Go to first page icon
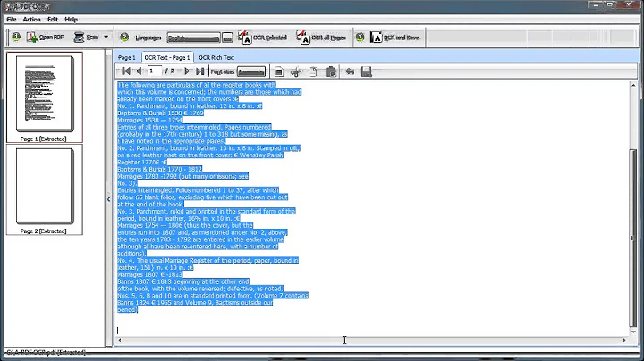This screenshot has height=361, width=644. [x=126, y=71]
